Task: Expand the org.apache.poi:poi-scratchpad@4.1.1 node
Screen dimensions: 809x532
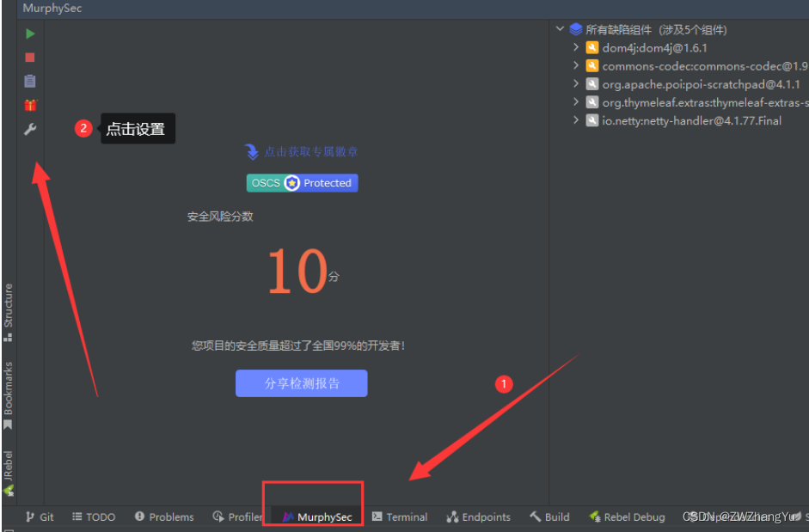Action: click(x=576, y=83)
